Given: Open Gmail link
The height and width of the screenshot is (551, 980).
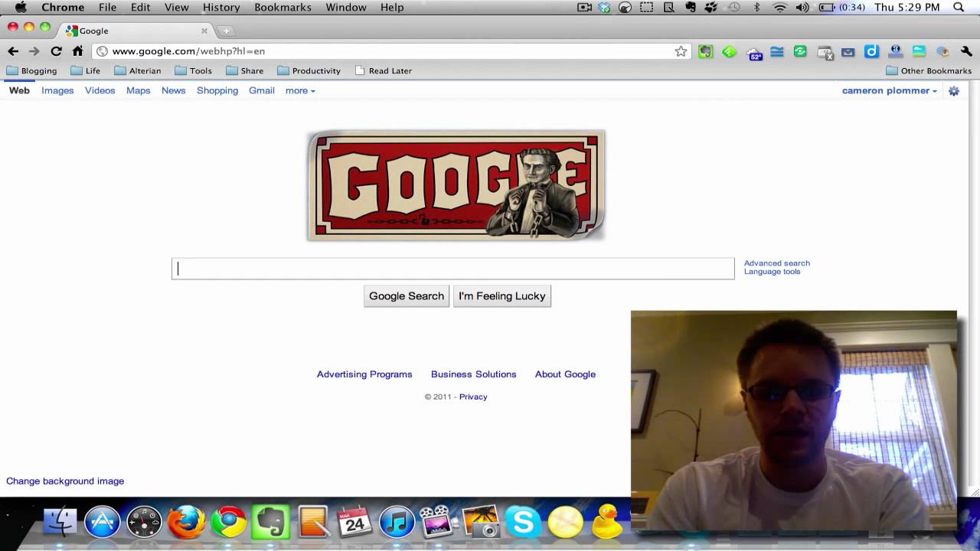Looking at the screenshot, I should point(262,90).
